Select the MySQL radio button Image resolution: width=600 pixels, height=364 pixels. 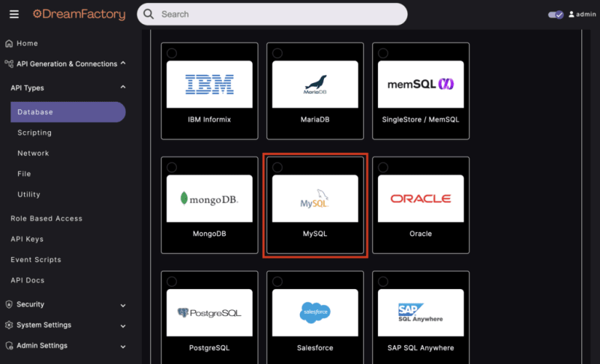coord(277,167)
